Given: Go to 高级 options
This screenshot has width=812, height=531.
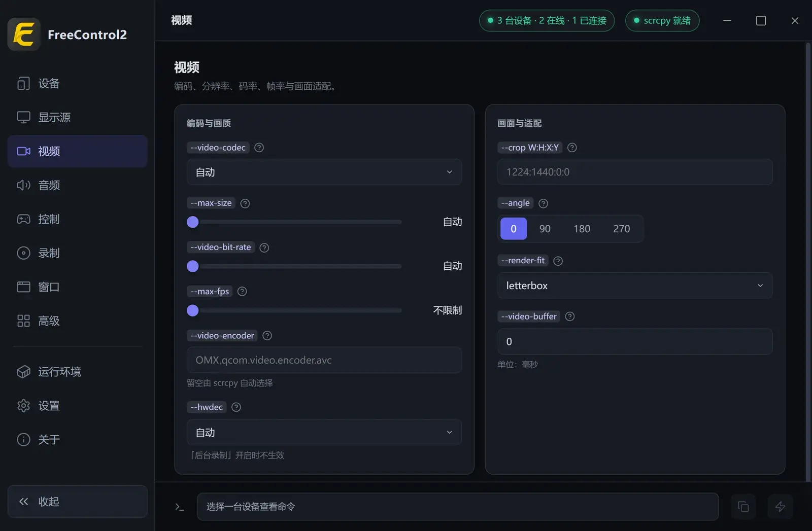Looking at the screenshot, I should pyautogui.click(x=78, y=321).
